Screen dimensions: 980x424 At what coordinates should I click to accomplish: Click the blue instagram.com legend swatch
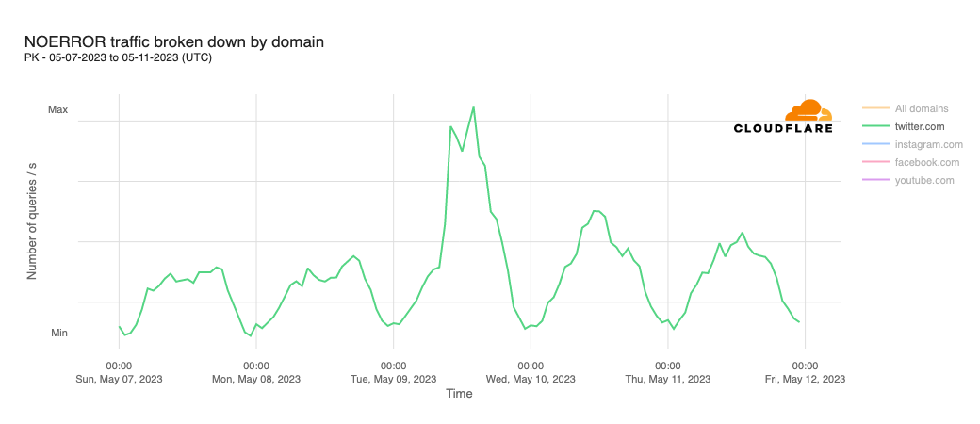(875, 144)
